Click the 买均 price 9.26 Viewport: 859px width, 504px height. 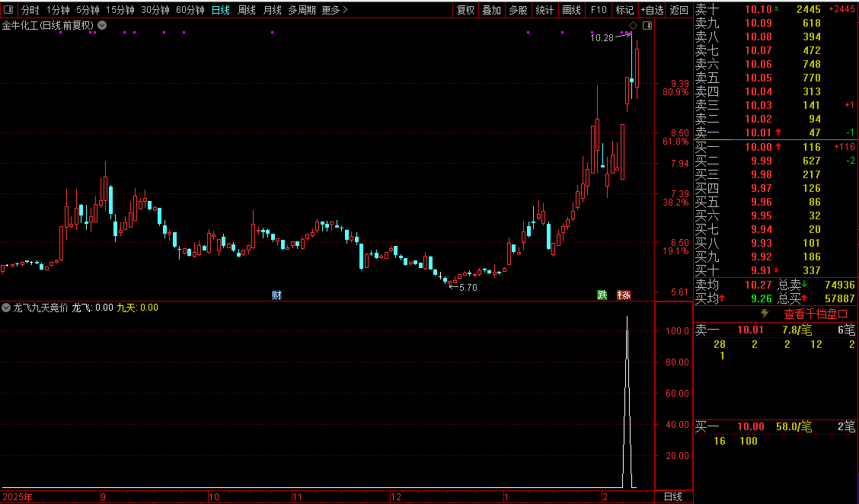(762, 298)
